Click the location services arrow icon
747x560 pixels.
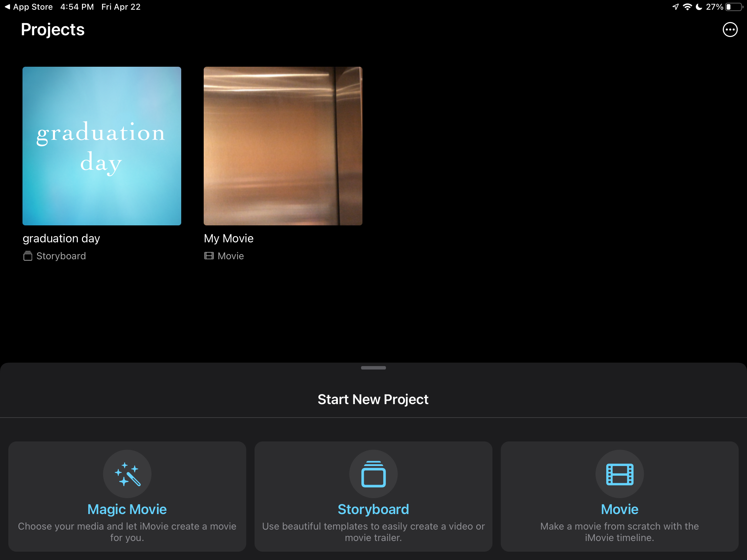675,7
